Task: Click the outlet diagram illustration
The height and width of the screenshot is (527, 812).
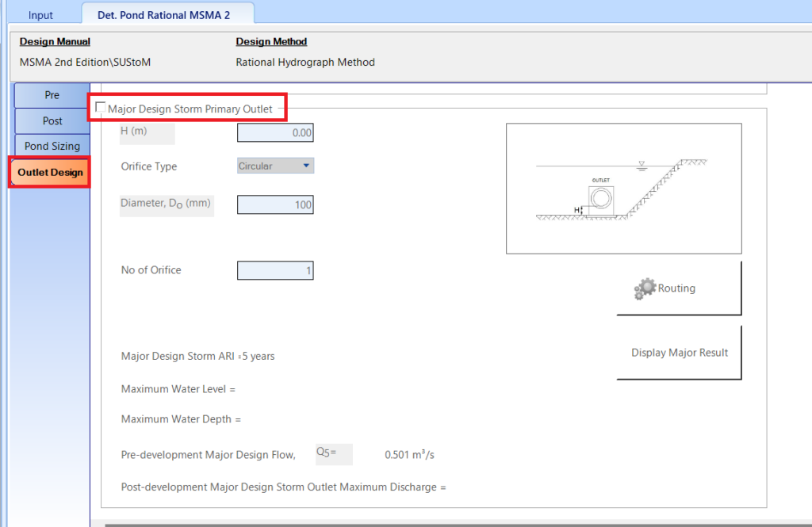Action: (x=623, y=188)
